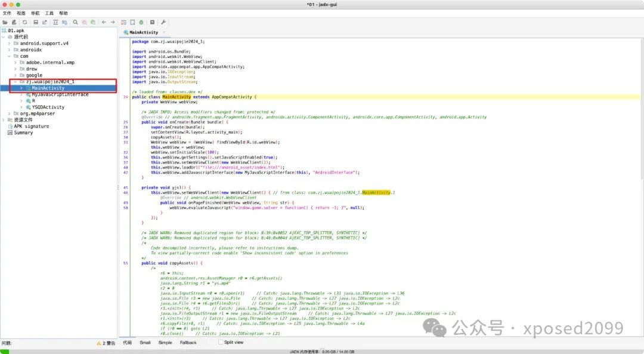Image resolution: width=644 pixels, height=354 pixels.
Task: Open the 帮助 menu
Action: [63, 13]
